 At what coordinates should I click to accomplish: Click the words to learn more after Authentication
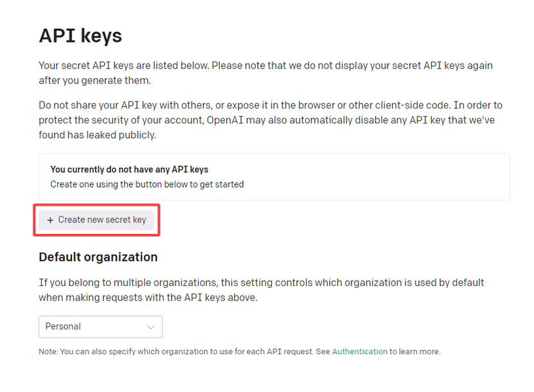415,352
